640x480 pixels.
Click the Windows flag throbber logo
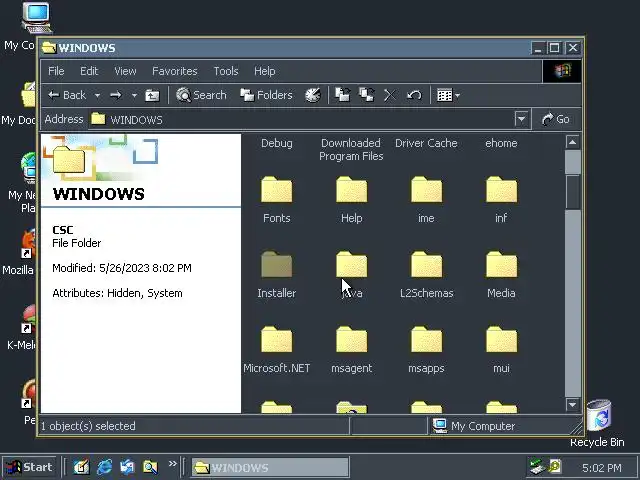click(x=562, y=71)
